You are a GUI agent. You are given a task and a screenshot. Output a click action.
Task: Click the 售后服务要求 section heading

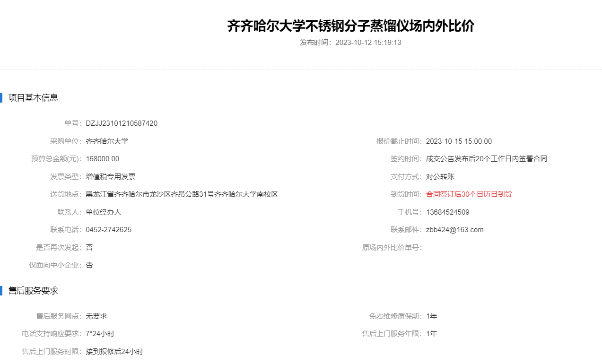pyautogui.click(x=33, y=291)
